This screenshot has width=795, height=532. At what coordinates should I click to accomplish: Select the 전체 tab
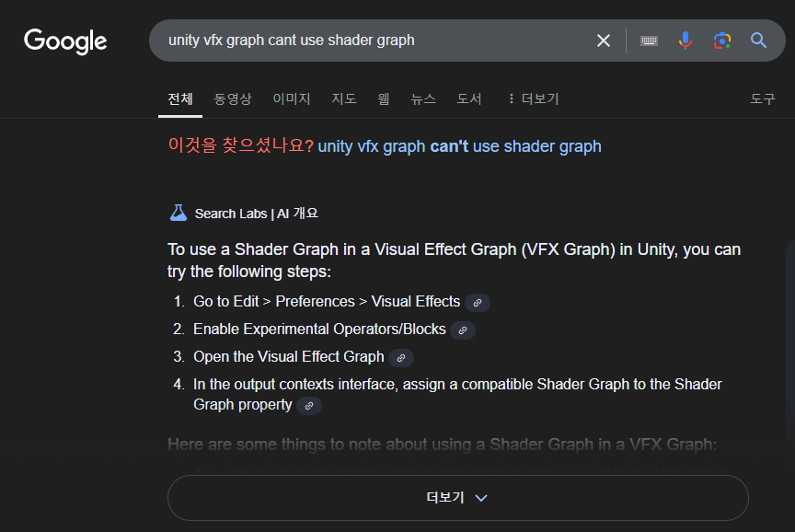coord(180,98)
